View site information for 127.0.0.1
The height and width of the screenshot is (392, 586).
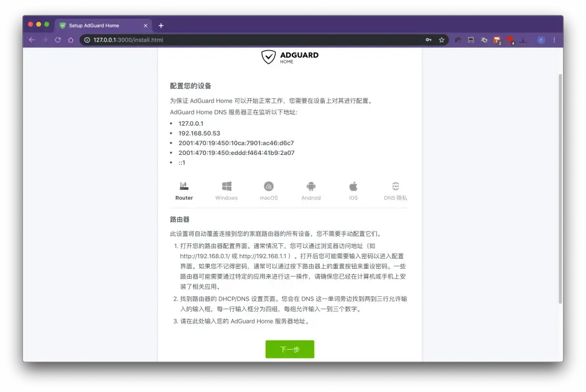pos(87,40)
